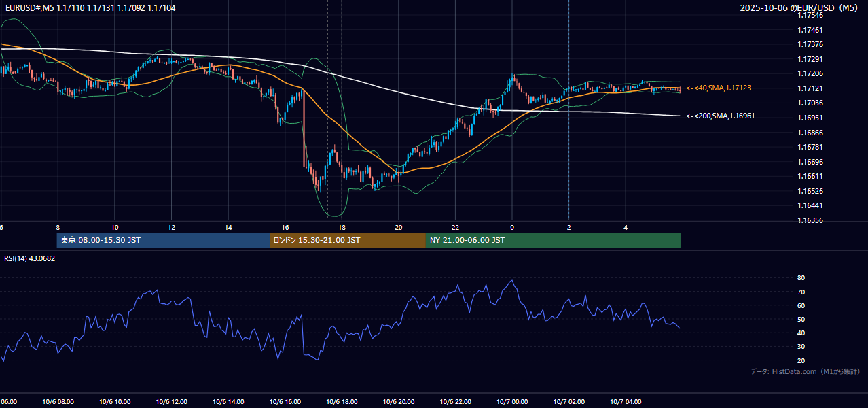Screen dimensions: 868x408
Task: Click price level 1.16611 on the axis
Action: pyautogui.click(x=810, y=176)
